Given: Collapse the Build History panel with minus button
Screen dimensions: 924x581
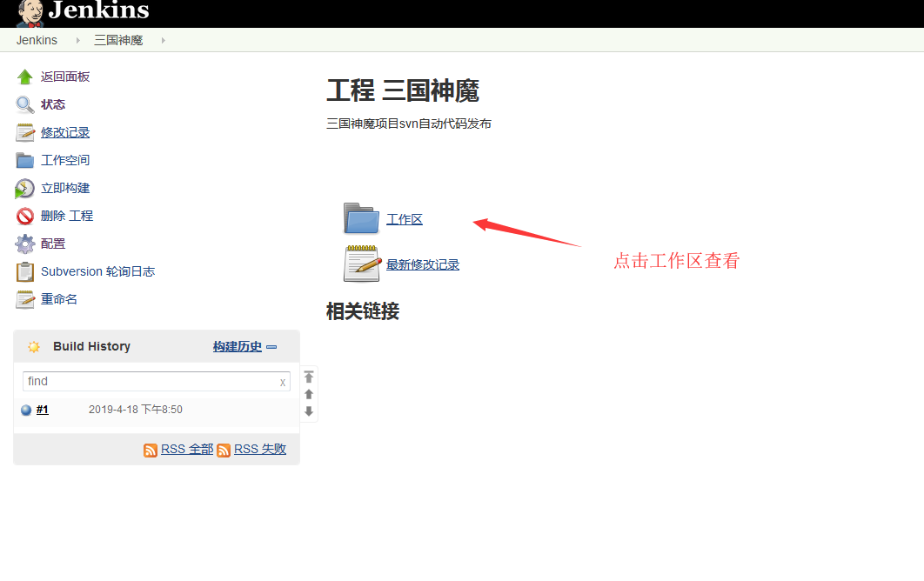Looking at the screenshot, I should coord(271,347).
